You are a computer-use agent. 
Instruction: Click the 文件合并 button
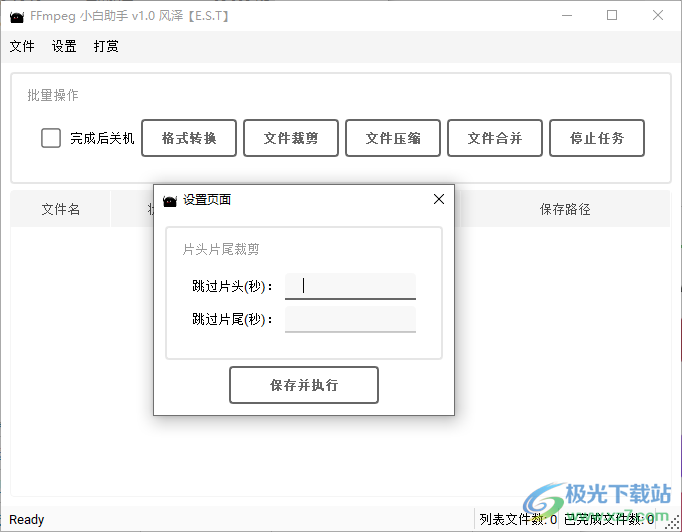tap(495, 138)
